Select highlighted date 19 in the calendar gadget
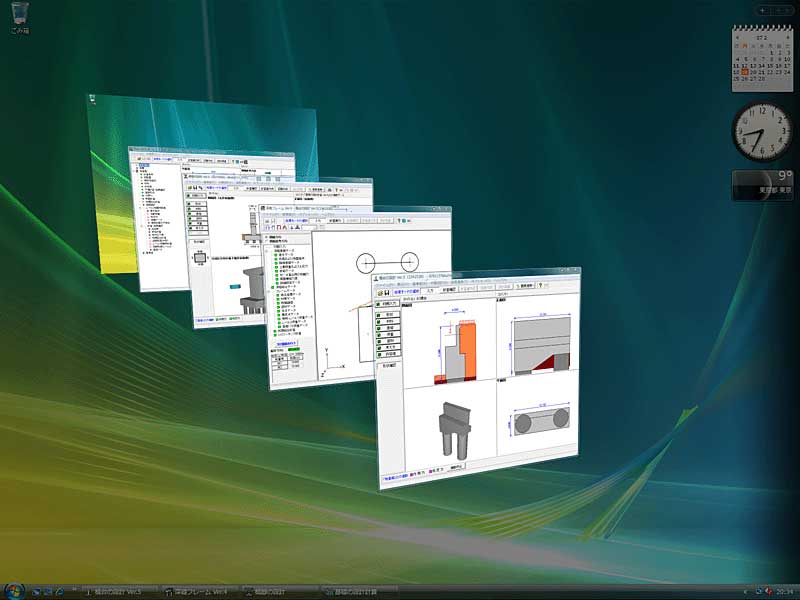800x600 pixels. click(x=745, y=72)
